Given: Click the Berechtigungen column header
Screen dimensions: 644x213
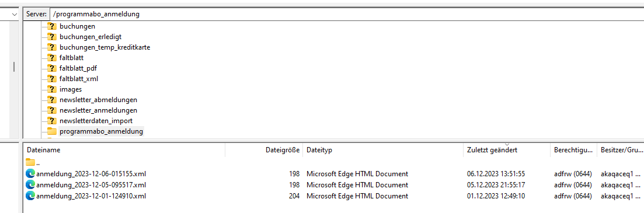Looking at the screenshot, I should coord(573,150).
